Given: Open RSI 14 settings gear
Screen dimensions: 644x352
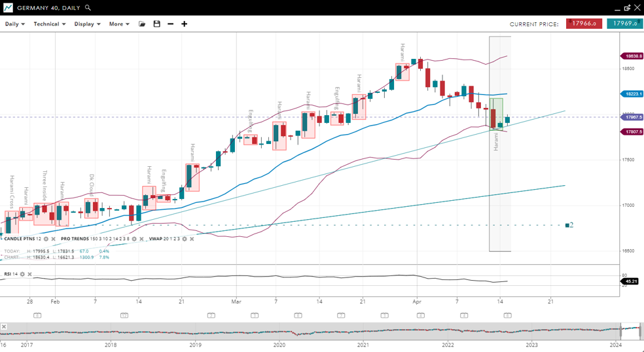Looking at the screenshot, I should 22,274.
